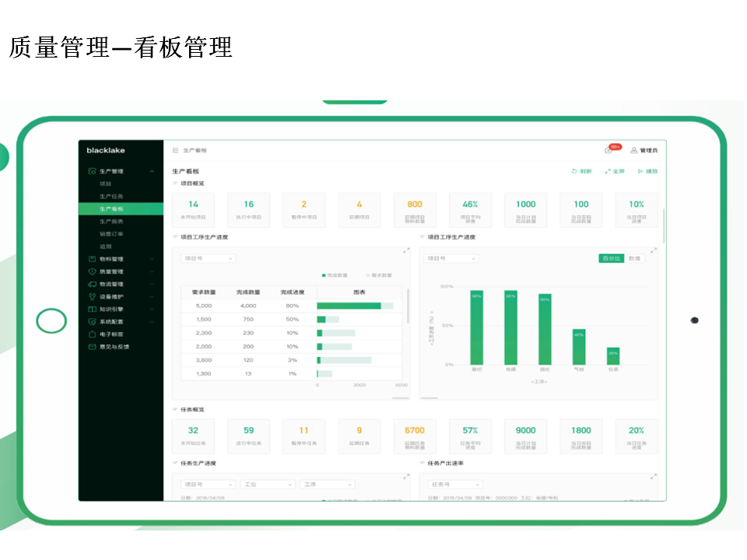This screenshot has width=747, height=560.
Task: Switch chart to 数值 mode
Action: pos(635,258)
